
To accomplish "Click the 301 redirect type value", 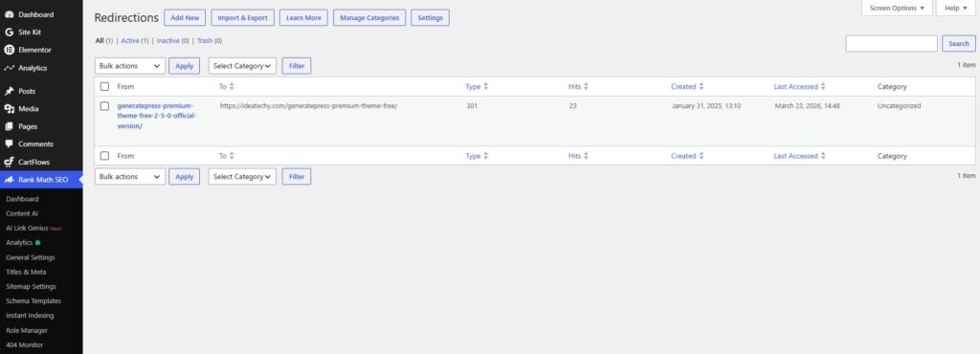I will pos(472,106).
